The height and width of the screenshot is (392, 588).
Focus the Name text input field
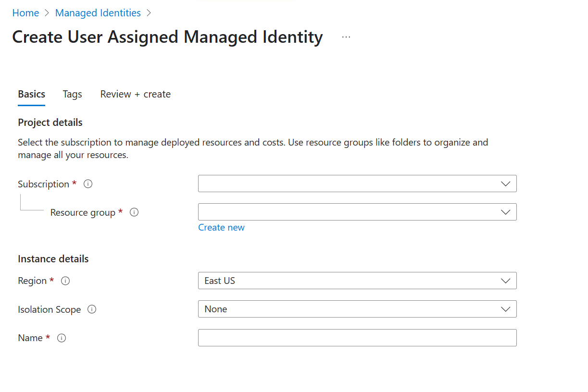(x=357, y=338)
